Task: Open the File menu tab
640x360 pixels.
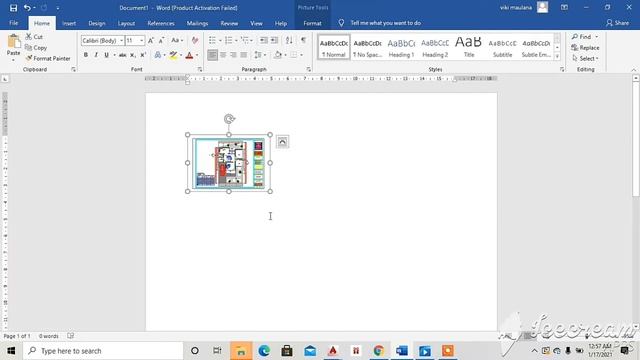Action: (x=13, y=23)
